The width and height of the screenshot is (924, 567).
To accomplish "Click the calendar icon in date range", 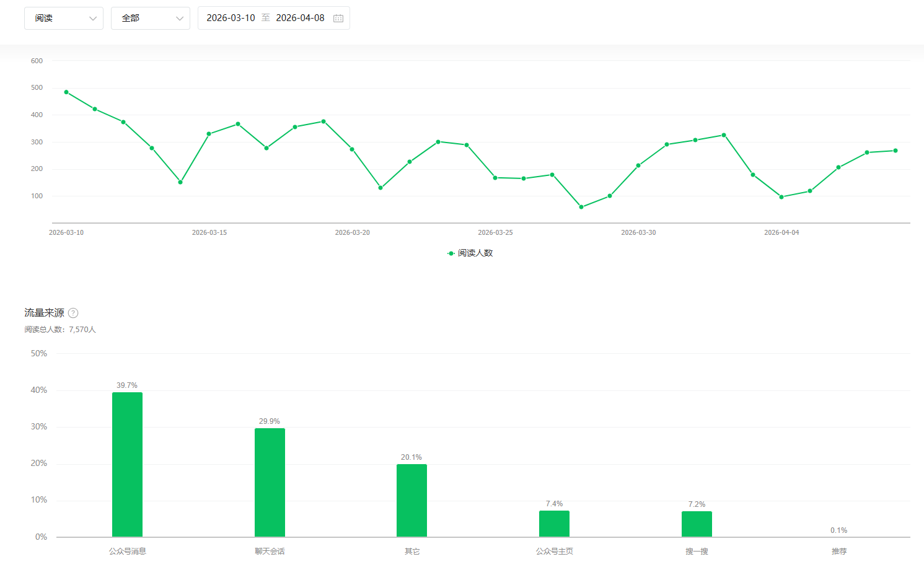I will [338, 18].
